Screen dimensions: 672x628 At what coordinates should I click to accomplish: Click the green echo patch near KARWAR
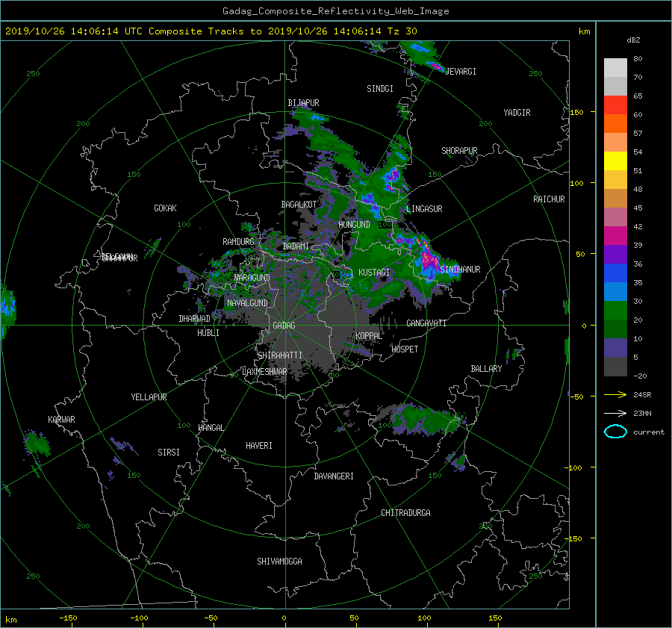pyautogui.click(x=37, y=444)
